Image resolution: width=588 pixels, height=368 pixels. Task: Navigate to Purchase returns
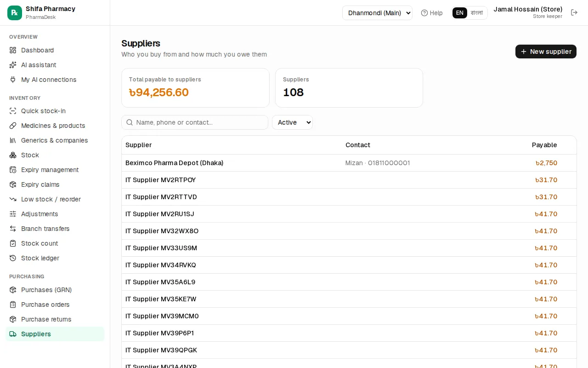[55, 319]
